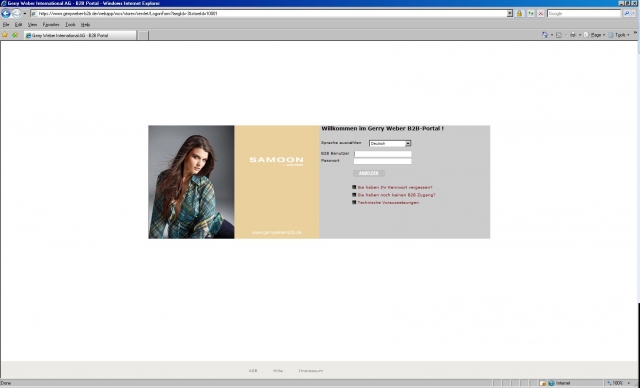
Task: Click the Add to Favorites icon
Action: click(x=15, y=35)
